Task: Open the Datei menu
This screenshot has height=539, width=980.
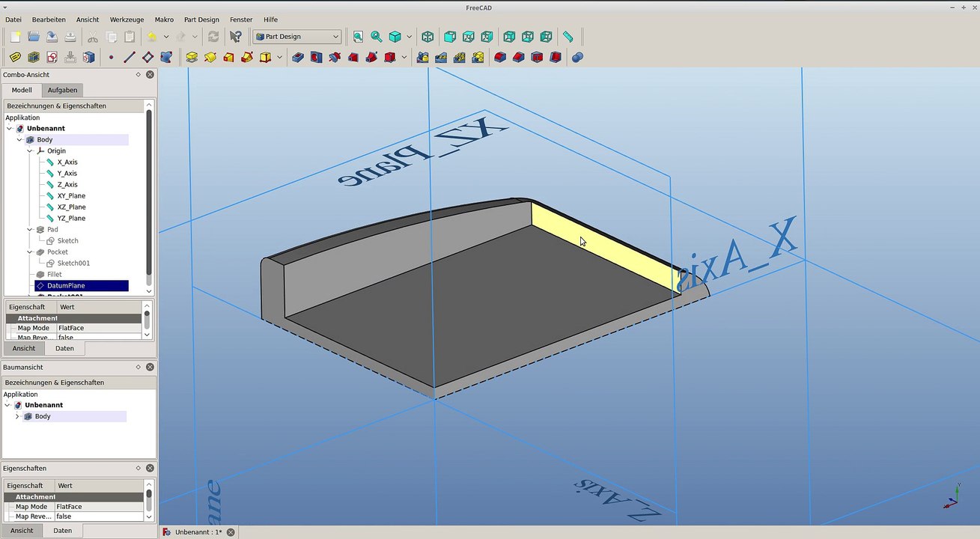Action: pyautogui.click(x=13, y=19)
